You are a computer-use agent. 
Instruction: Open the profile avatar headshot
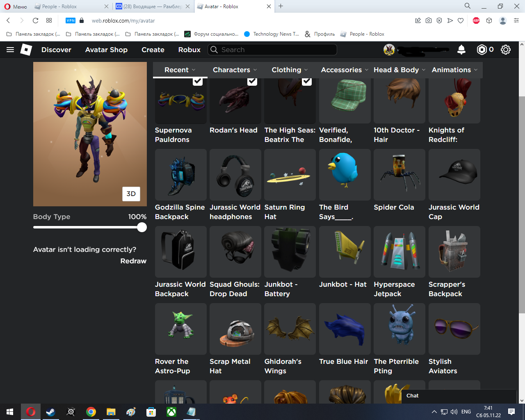[389, 50]
